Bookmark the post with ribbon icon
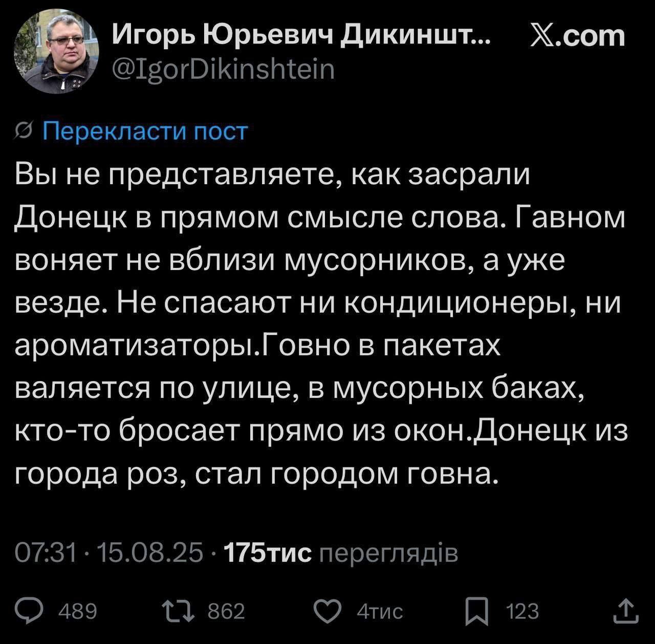 pyautogui.click(x=477, y=612)
